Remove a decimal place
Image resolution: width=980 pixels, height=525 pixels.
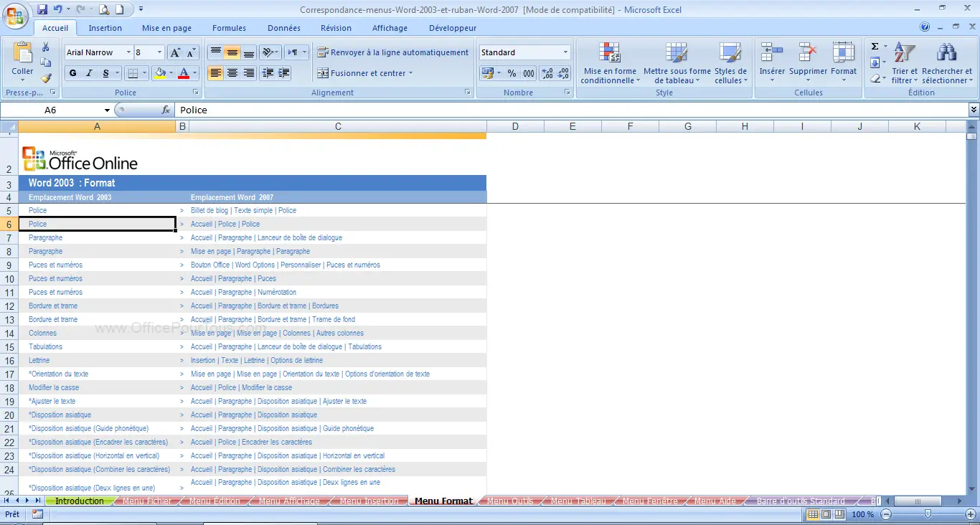coord(564,73)
